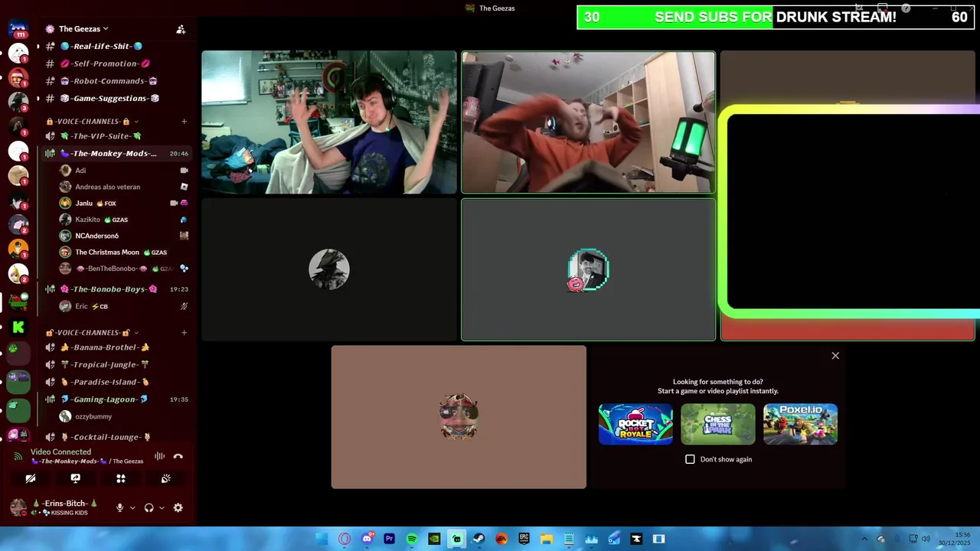Join The-VIP-Suite voice channel
This screenshot has height=551, width=980.
pos(115,136)
